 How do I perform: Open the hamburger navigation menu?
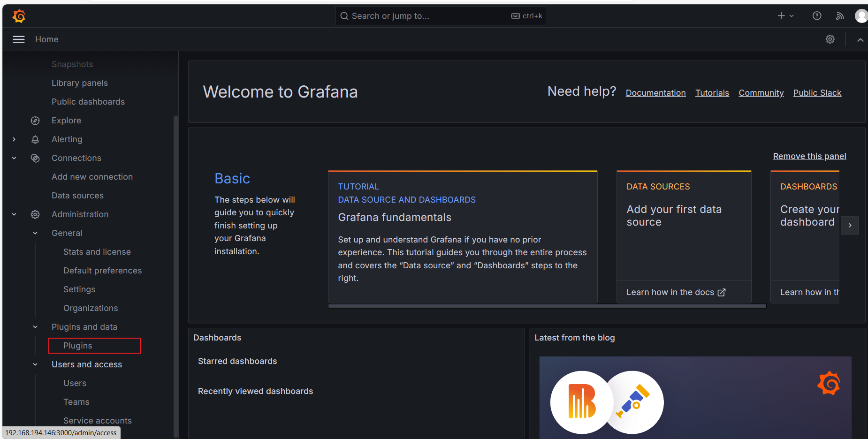click(x=19, y=39)
